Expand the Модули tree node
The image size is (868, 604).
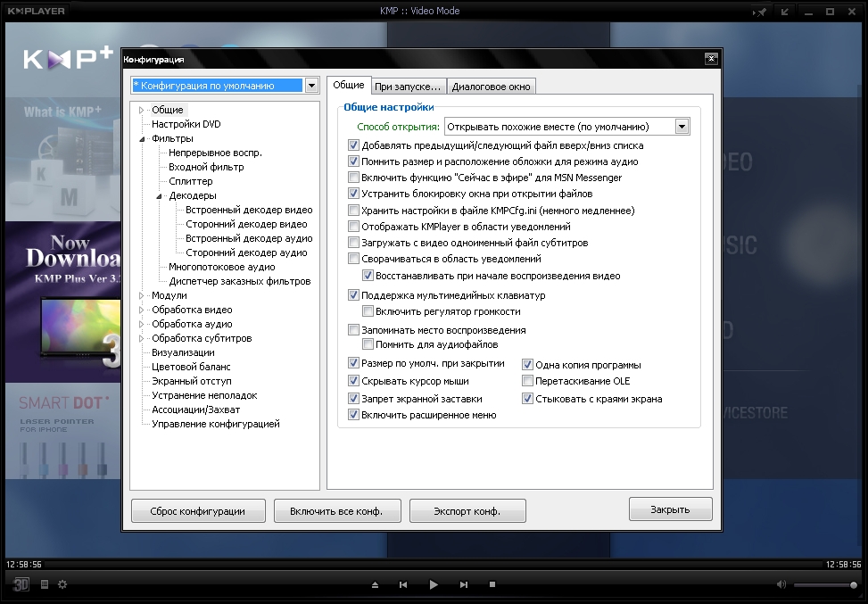[141, 295]
